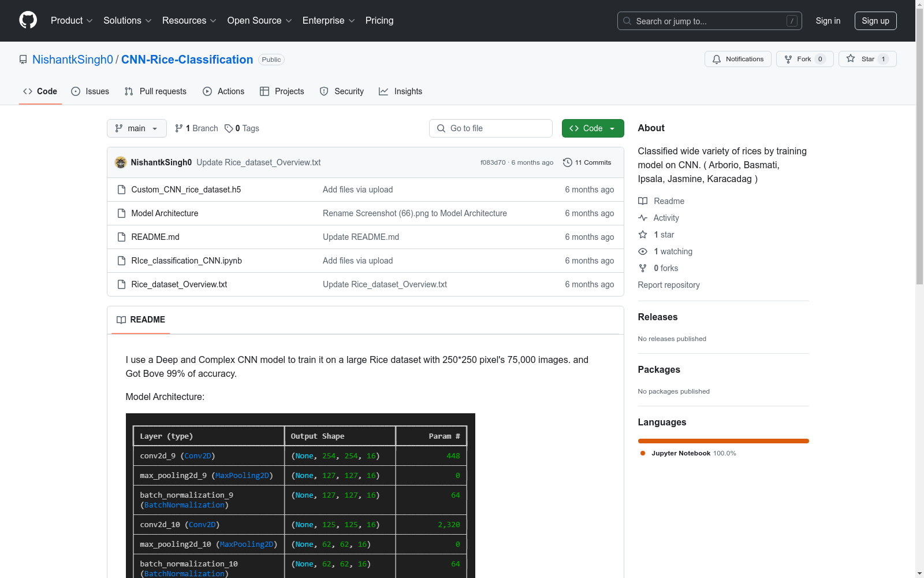The height and width of the screenshot is (578, 924).
Task: Click file icon of Custom_CNN_rice_dataset.h5
Action: click(x=121, y=190)
